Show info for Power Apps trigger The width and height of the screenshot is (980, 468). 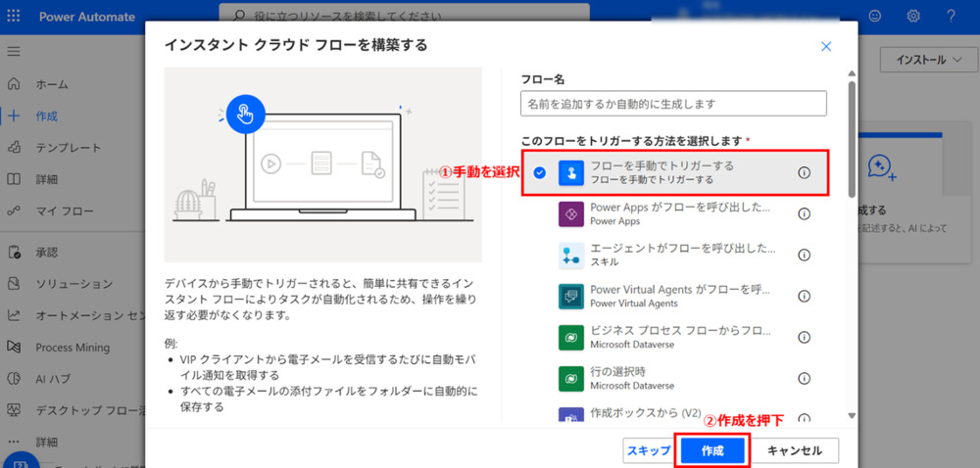click(x=805, y=214)
